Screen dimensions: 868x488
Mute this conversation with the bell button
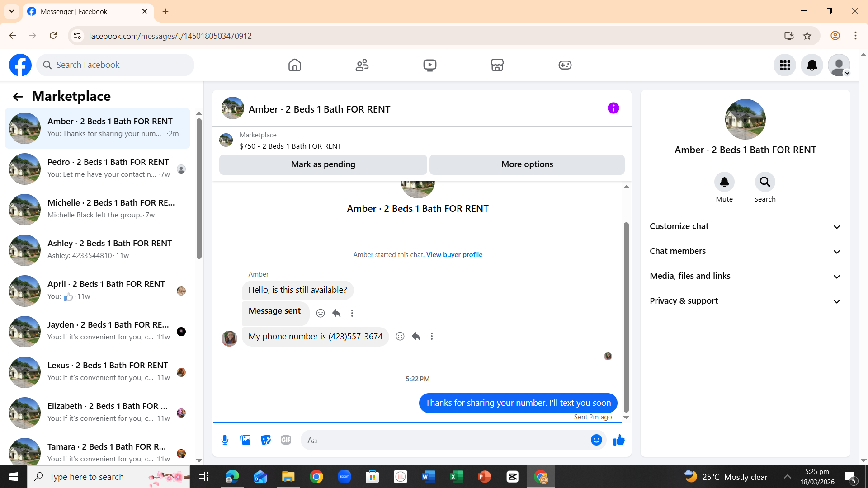coord(724,182)
